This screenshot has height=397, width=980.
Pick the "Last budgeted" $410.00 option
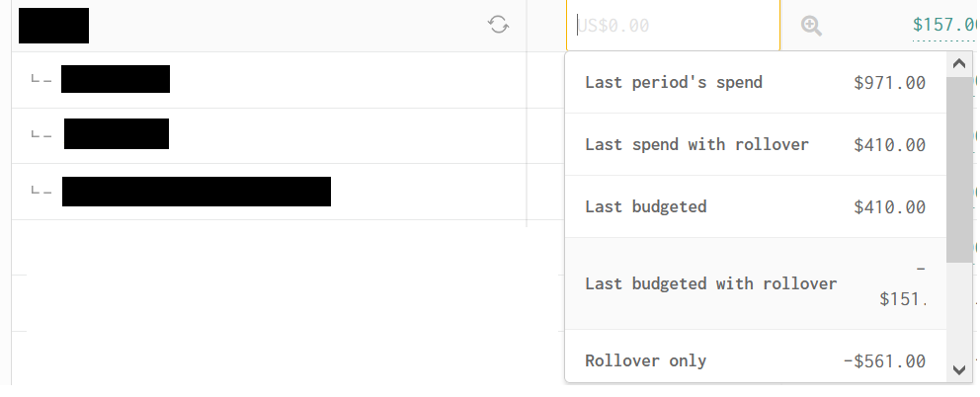tap(756, 206)
